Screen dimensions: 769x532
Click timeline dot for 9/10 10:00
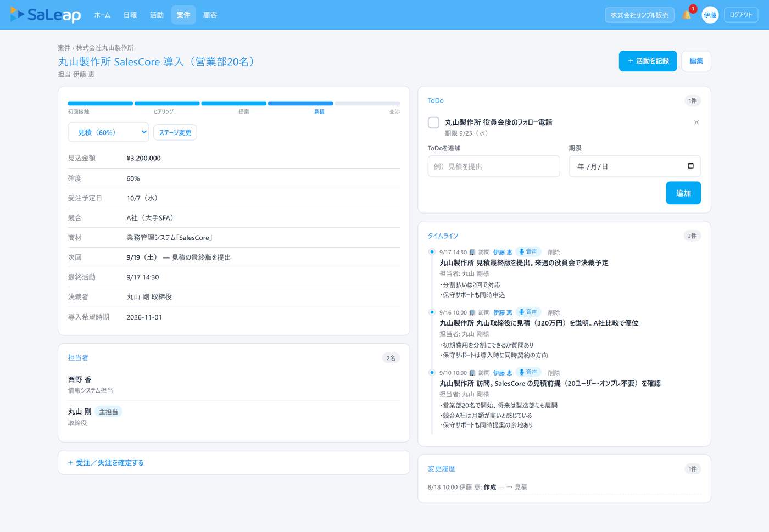(x=432, y=373)
